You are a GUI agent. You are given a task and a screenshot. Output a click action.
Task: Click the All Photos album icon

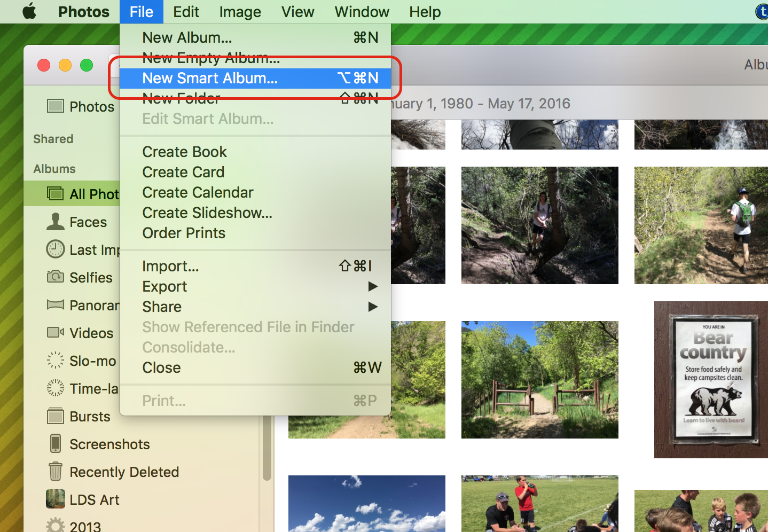[55, 193]
